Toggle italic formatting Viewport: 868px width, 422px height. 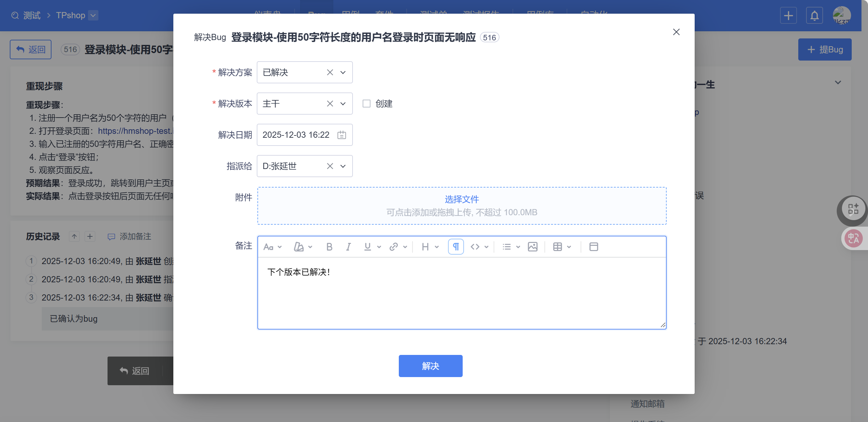[x=348, y=247]
